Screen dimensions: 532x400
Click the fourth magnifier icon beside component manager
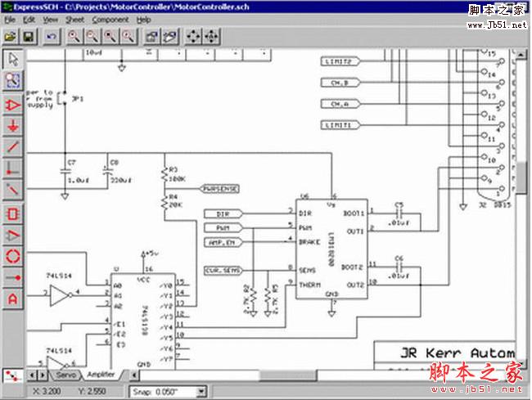tap(128, 36)
